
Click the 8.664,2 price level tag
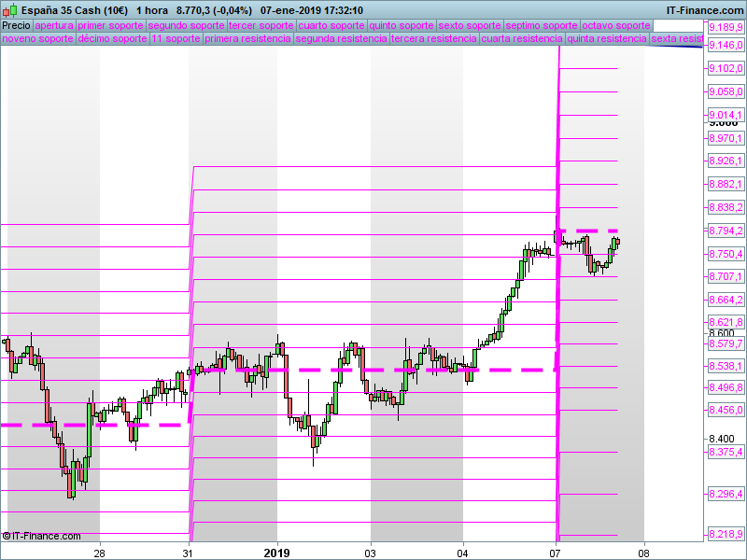(x=726, y=300)
